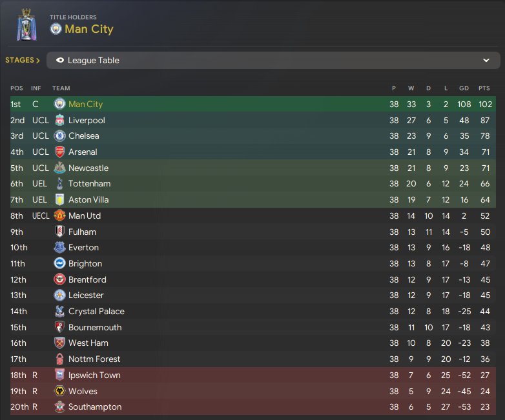505x420 pixels.
Task: Click the Wolves club badge
Action: pyautogui.click(x=59, y=391)
